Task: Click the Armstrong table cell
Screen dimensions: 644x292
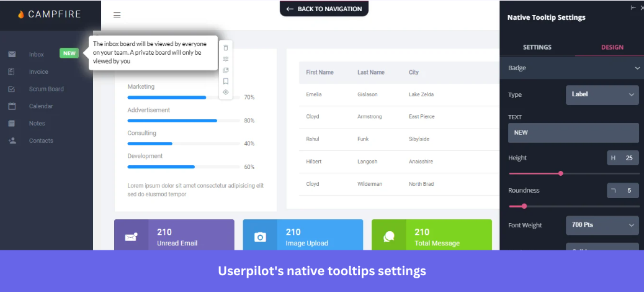Action: 370,117
